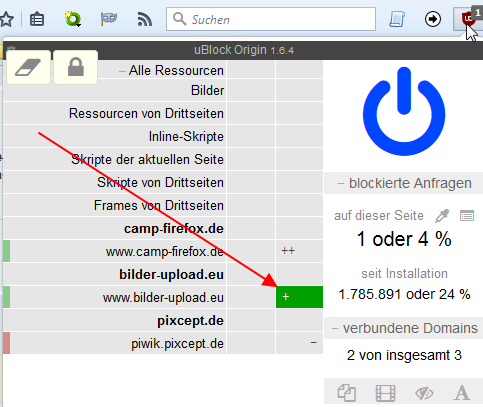Click the padlock to save rules
The height and width of the screenshot is (407, 483).
(76, 67)
